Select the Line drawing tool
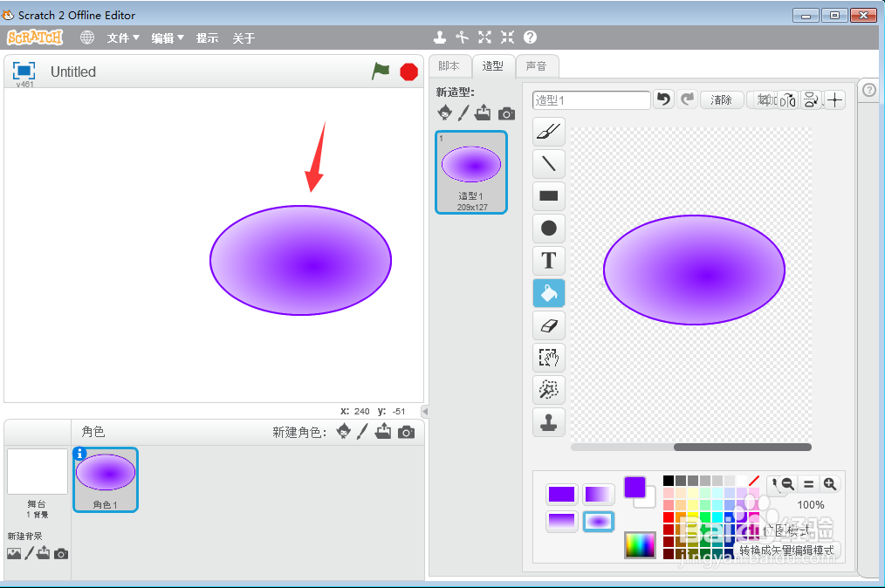The image size is (885, 588). click(549, 164)
